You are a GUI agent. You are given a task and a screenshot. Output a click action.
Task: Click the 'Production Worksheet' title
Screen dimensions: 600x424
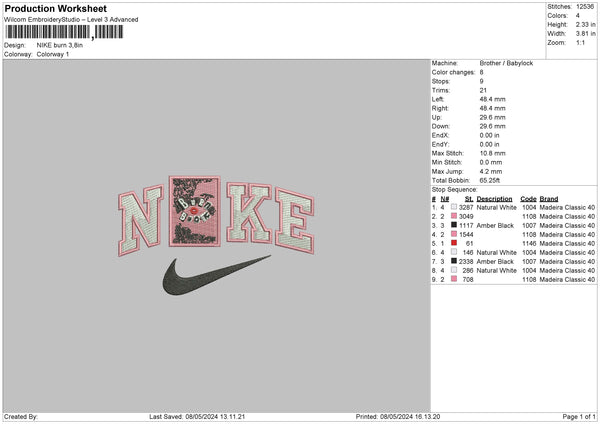point(55,8)
